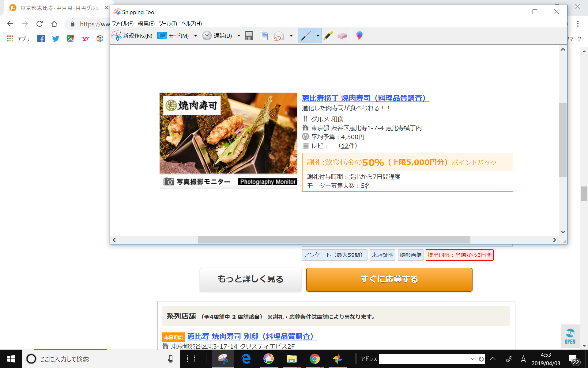This screenshot has width=588, height=368.
Task: Open 恵比寿横丁 焼肉寿司 restaurant link
Action: tap(365, 98)
